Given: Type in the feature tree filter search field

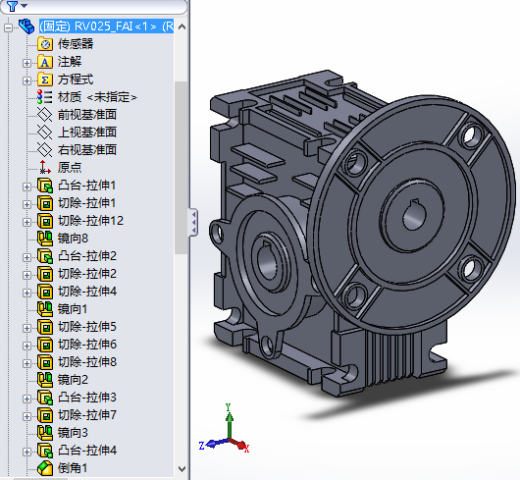Looking at the screenshot, I should click(93, 6).
